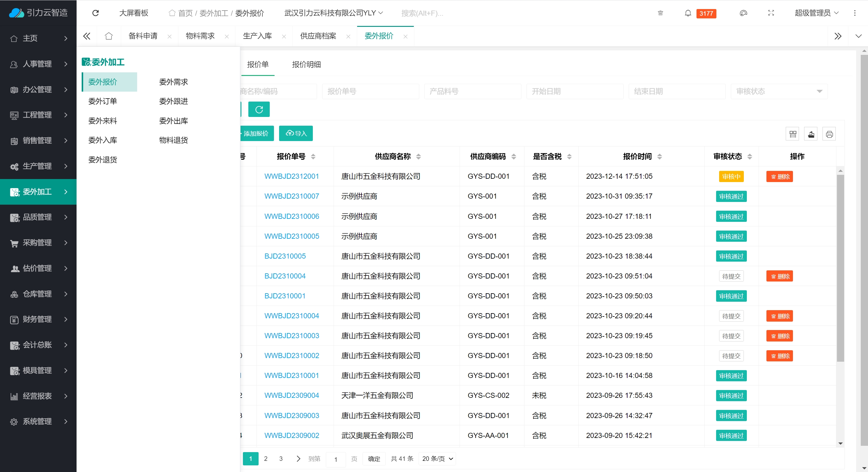
Task: Sort by 报价时间 column arrows
Action: (659, 156)
